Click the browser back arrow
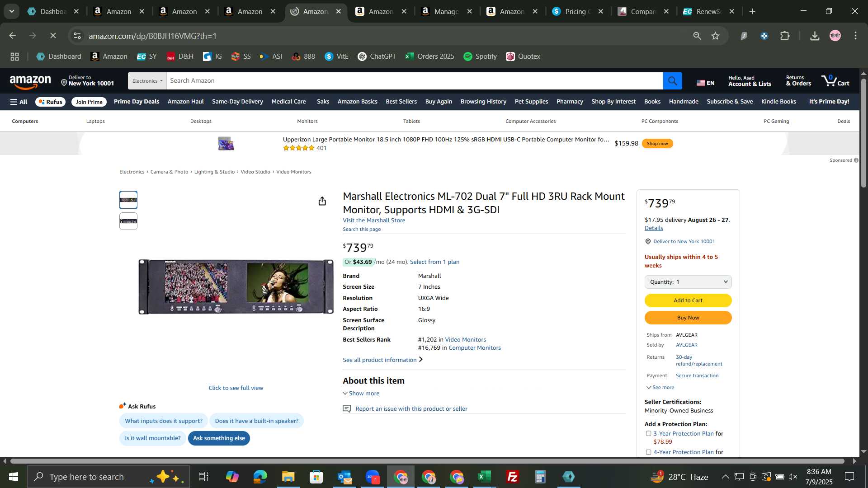This screenshot has height=488, width=868. coord(13,36)
